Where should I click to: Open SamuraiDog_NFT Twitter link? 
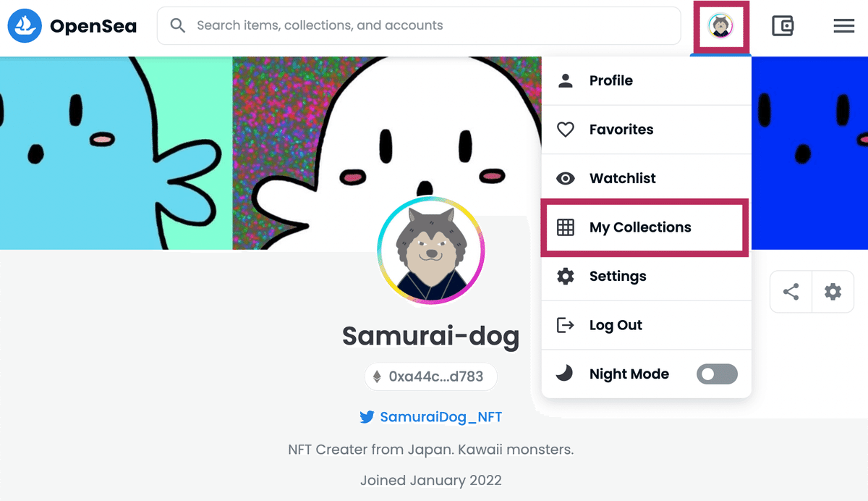click(441, 417)
